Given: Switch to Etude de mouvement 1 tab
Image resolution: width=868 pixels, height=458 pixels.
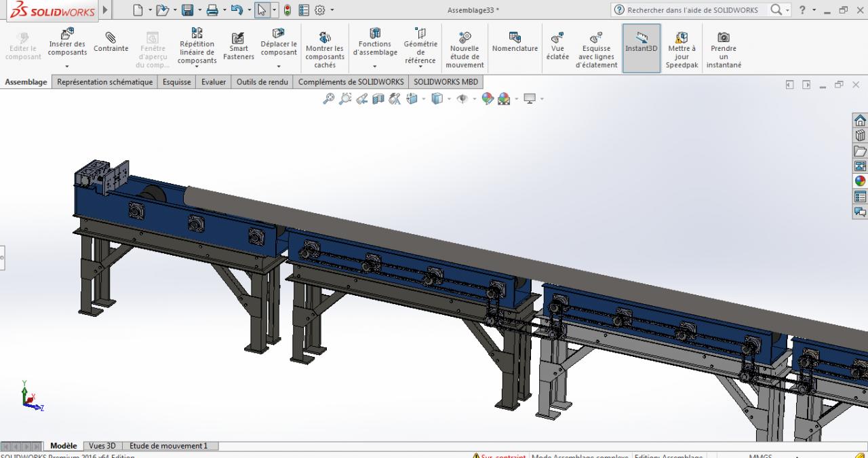Looking at the screenshot, I should 168,446.
